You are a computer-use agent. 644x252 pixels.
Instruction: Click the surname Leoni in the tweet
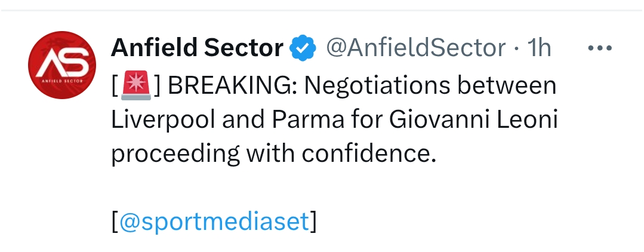(x=532, y=121)
